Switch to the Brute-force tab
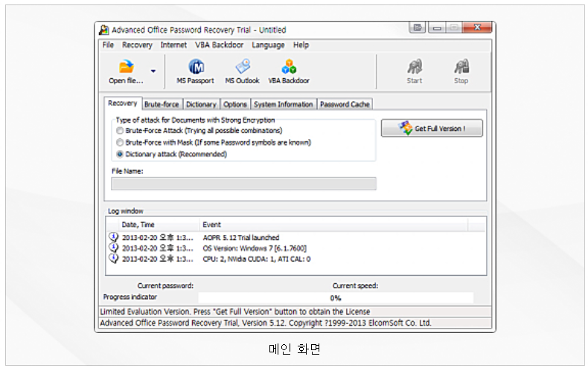 pos(162,104)
